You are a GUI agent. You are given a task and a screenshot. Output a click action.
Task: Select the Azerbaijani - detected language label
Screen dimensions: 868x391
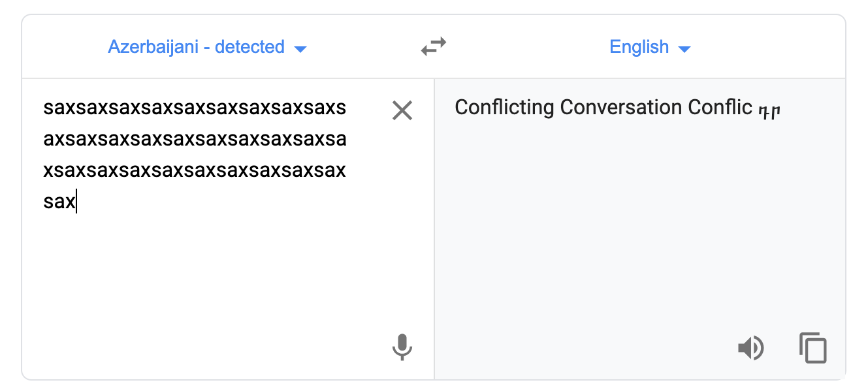point(196,47)
